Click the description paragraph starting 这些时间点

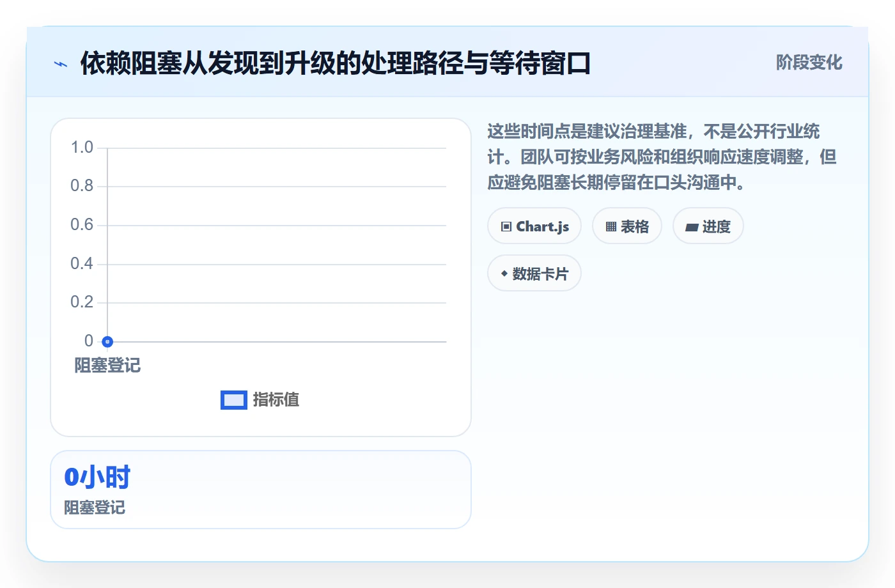tap(662, 157)
